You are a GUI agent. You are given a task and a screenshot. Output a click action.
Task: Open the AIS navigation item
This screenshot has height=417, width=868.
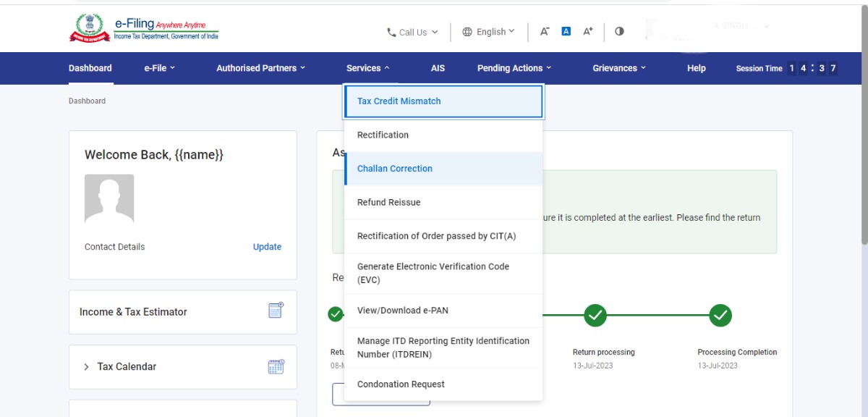[x=438, y=68]
